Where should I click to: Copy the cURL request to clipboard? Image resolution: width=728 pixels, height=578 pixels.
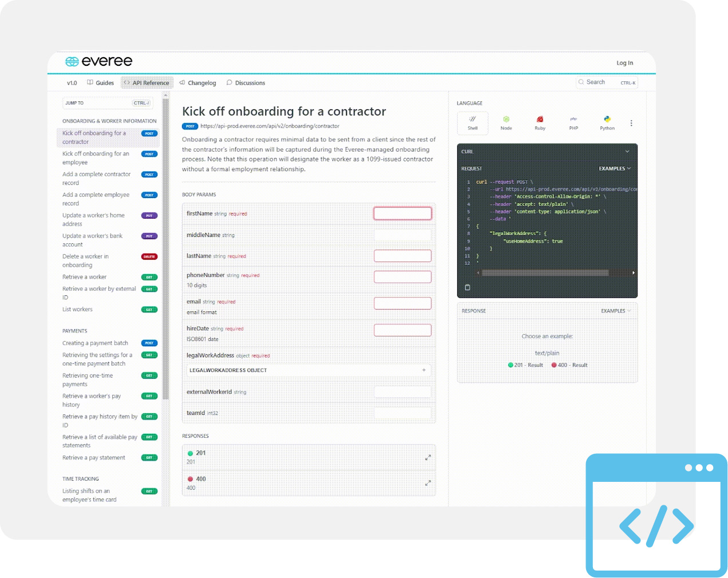click(x=467, y=287)
